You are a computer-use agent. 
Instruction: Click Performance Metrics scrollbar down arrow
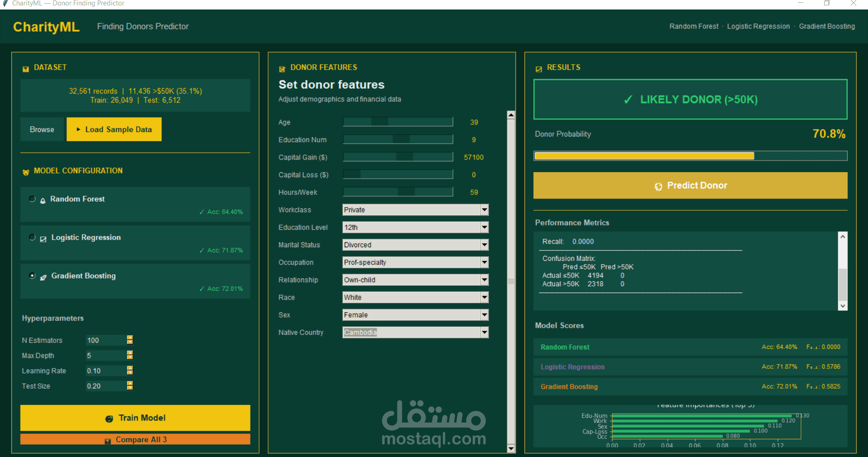[x=843, y=306]
